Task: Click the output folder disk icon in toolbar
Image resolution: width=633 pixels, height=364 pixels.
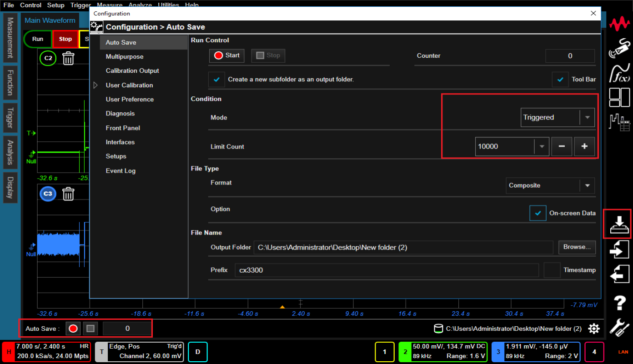Action: (x=438, y=329)
